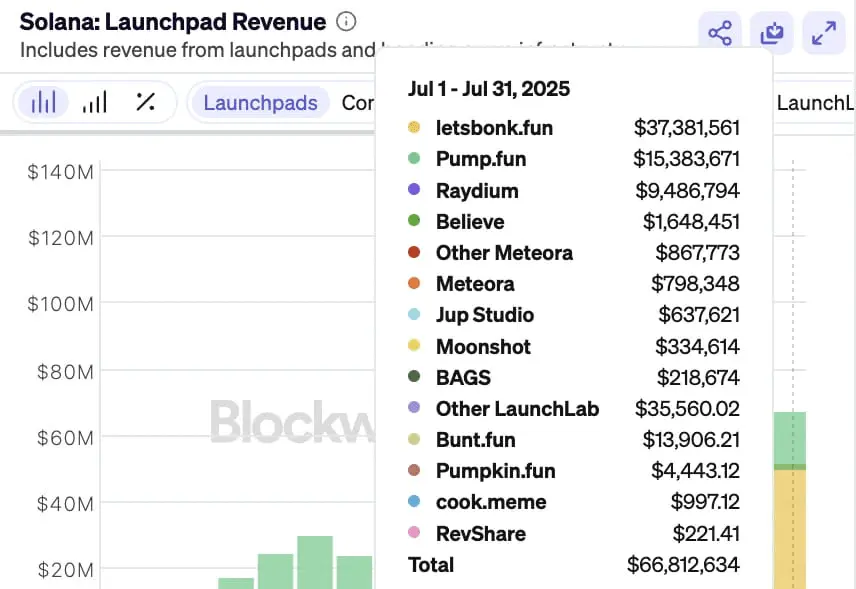
Task: Click the download chart data icon
Action: pos(772,33)
